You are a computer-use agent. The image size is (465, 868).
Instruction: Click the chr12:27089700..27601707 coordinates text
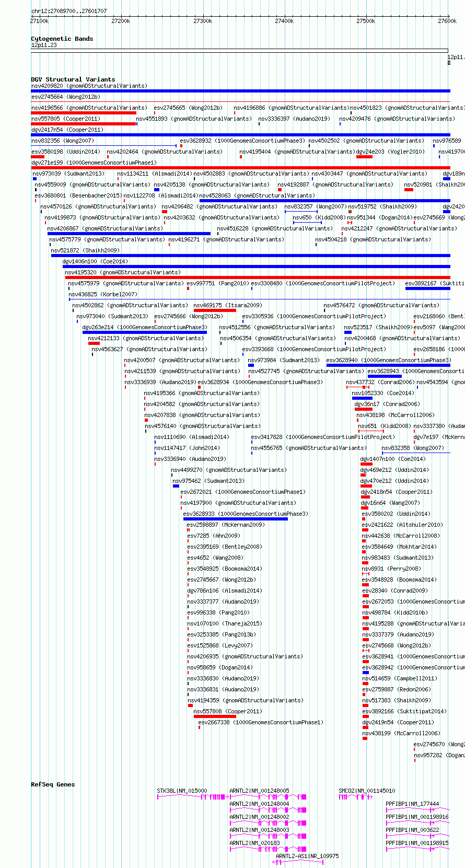point(69,11)
